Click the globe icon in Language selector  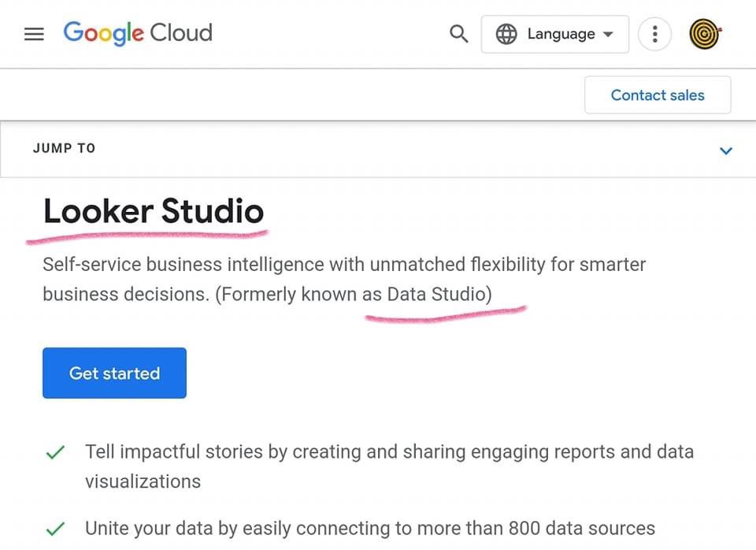pos(506,34)
